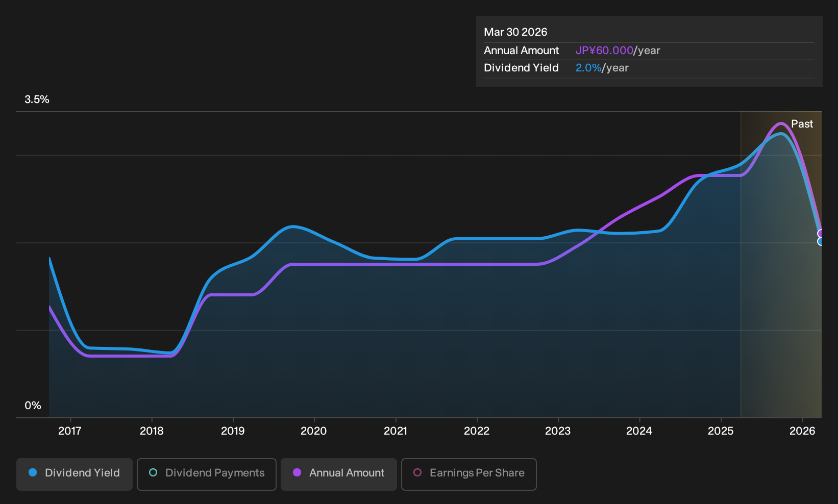
Task: Toggle the Annual Amount series
Action: [339, 474]
